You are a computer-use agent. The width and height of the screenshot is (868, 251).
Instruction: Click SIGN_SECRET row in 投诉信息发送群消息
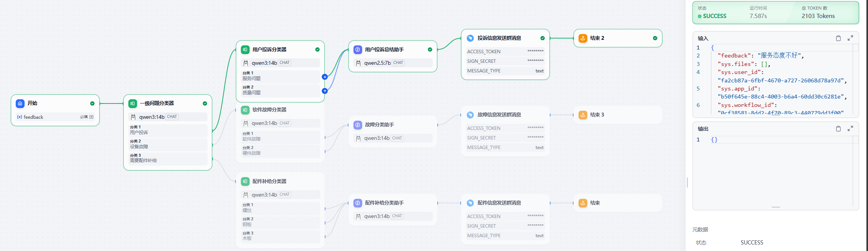pyautogui.click(x=505, y=61)
